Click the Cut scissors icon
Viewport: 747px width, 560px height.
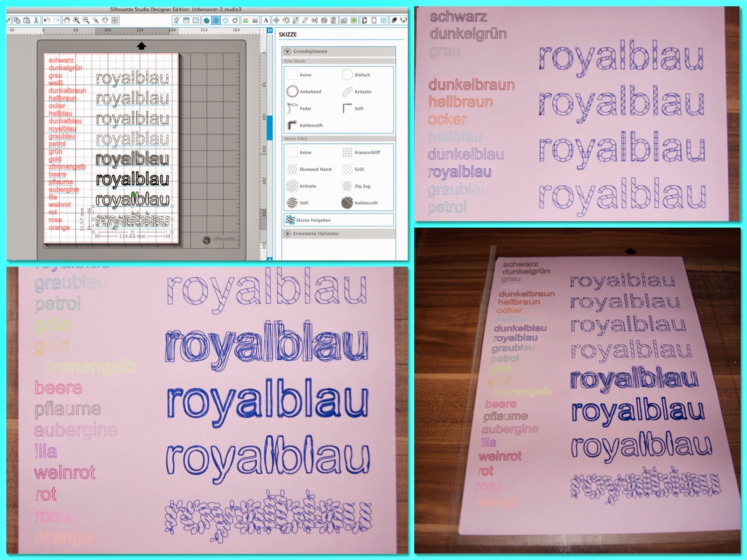pos(35,20)
